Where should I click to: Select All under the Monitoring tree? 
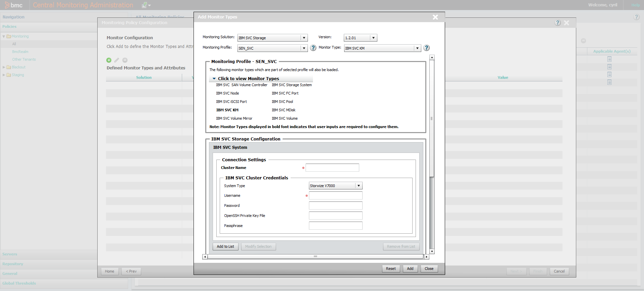[x=14, y=44]
